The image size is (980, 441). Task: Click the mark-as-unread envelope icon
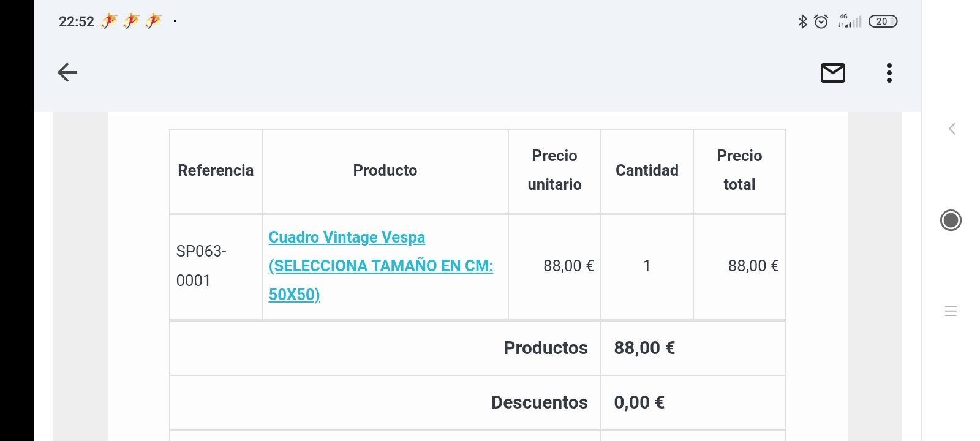(832, 73)
